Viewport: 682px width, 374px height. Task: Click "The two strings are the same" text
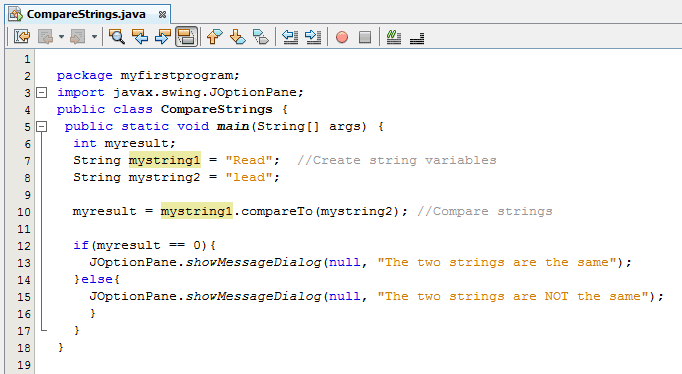[497, 263]
